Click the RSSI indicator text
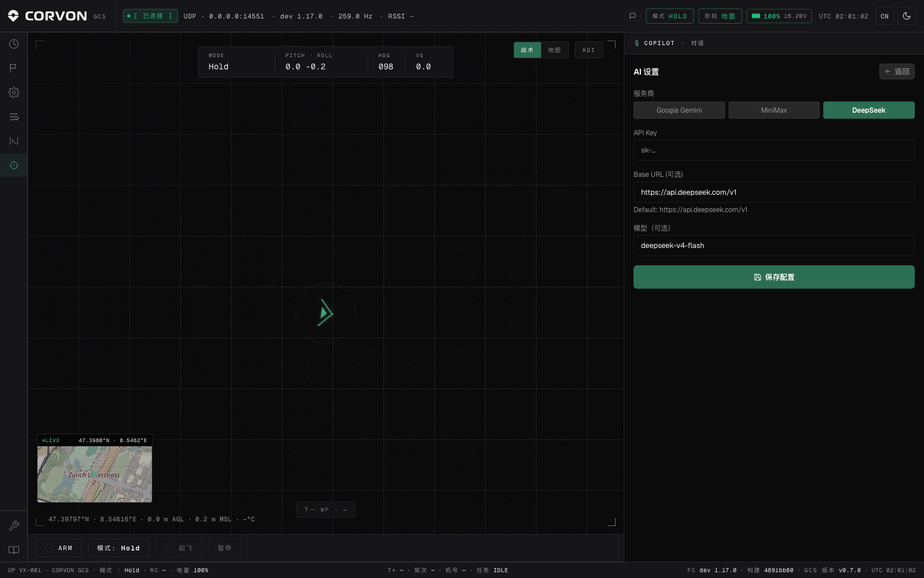924x578 pixels. (401, 16)
